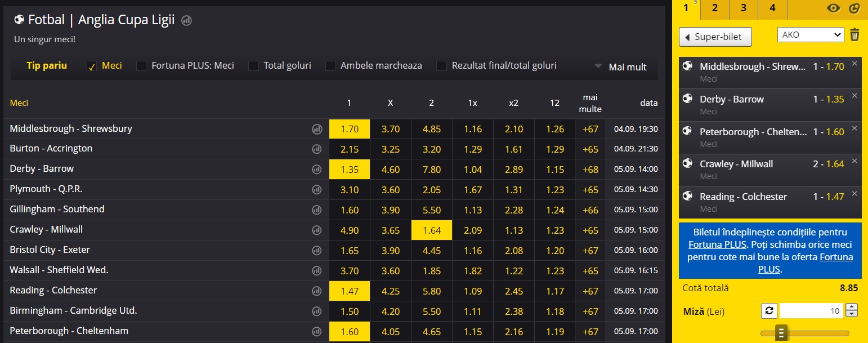The width and height of the screenshot is (868, 343).
Task: Switch to betslip tab 4
Action: pos(772,8)
